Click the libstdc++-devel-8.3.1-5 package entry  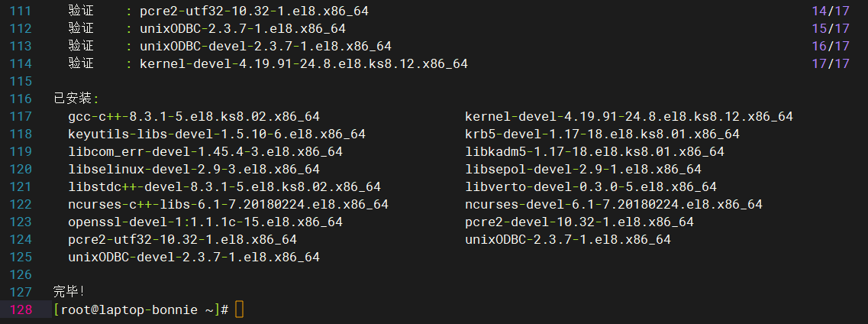point(224,187)
